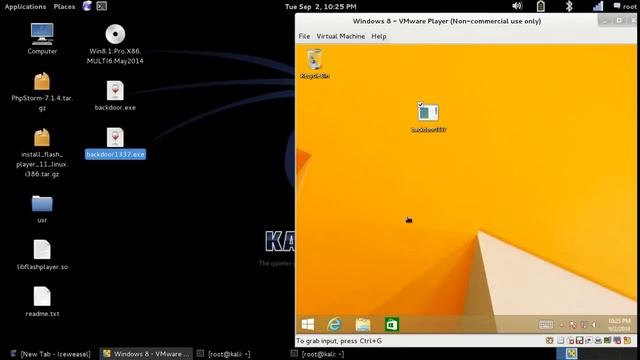Screen dimensions: 640x360
Task: Select the backdoor.exe file on Kali desktop
Action: click(x=115, y=96)
